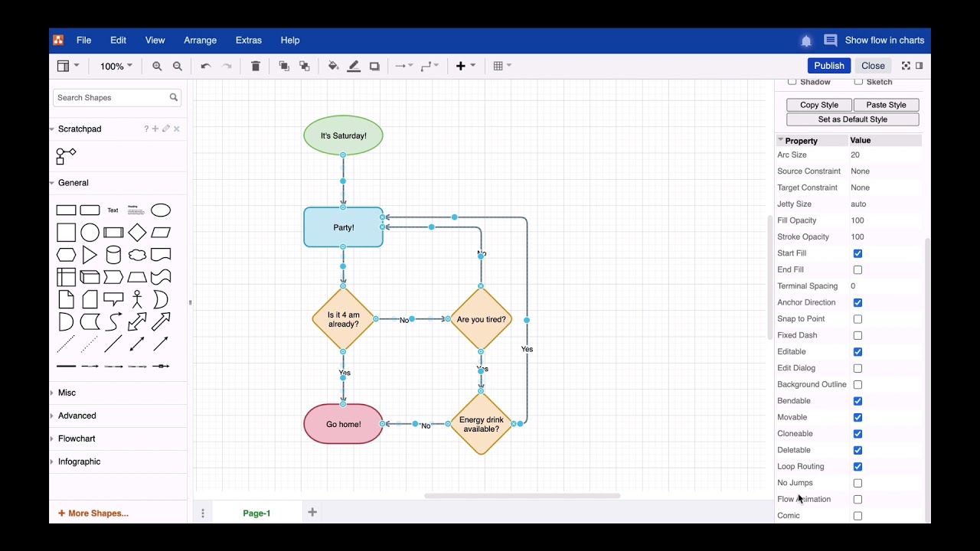Viewport: 980px width, 551px height.
Task: Open the connection arrow style dropdown
Action: (x=403, y=67)
